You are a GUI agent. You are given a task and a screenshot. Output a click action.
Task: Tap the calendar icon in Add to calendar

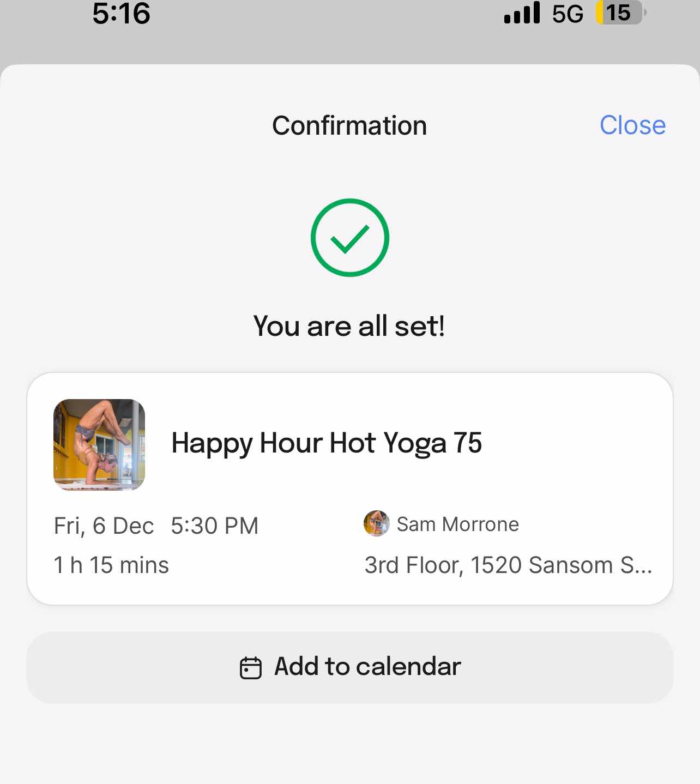251,667
